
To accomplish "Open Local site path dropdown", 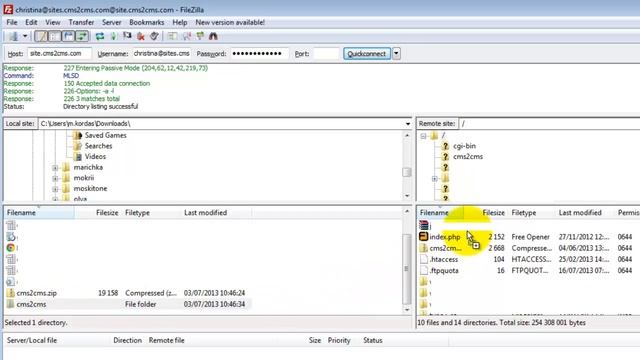I will click(408, 124).
